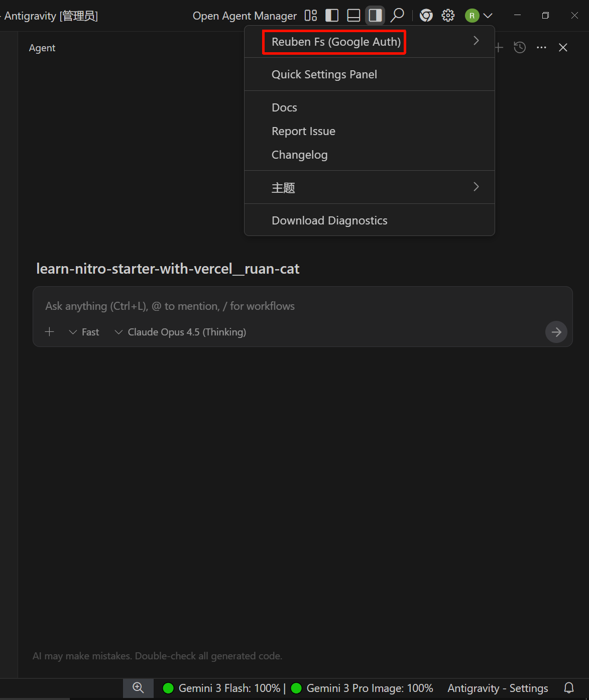
Task: Open the Chrome browser icon
Action: click(x=426, y=16)
